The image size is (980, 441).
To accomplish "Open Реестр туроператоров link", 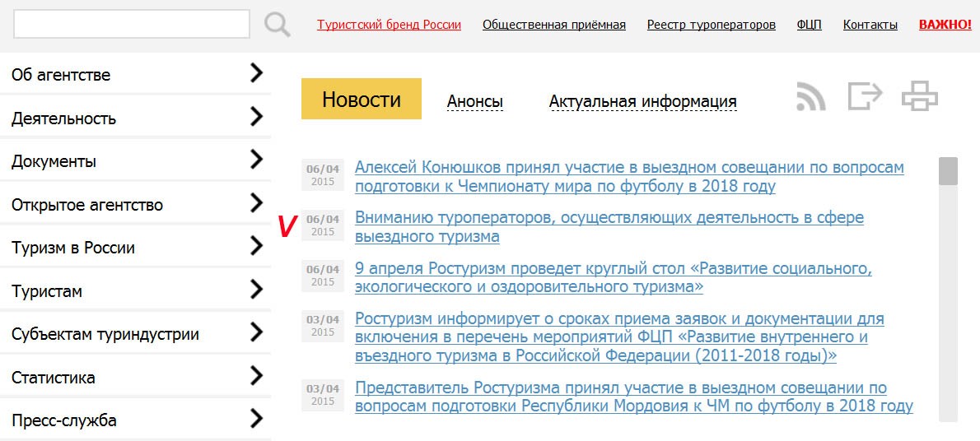I will tap(712, 25).
